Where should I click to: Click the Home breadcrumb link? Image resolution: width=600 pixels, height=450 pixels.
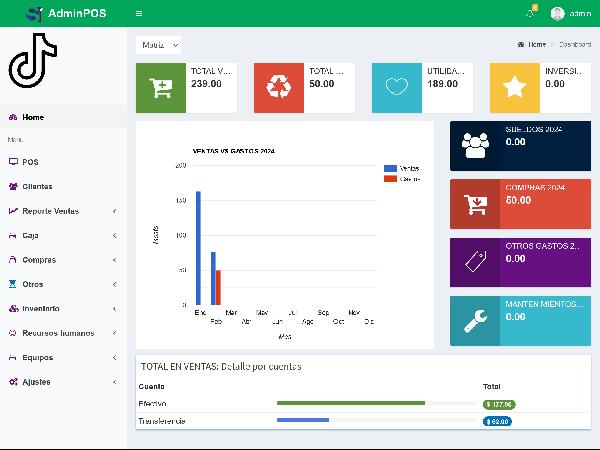(x=536, y=45)
